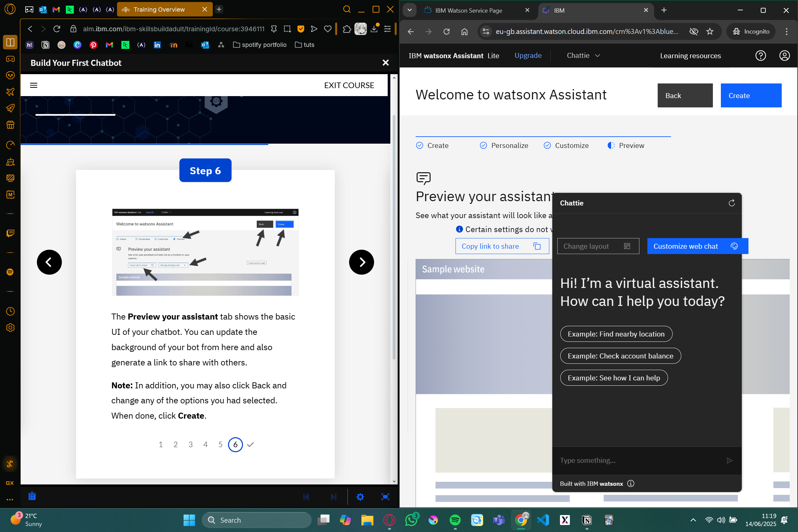
Task: Click the blue Create button
Action: tap(751, 96)
